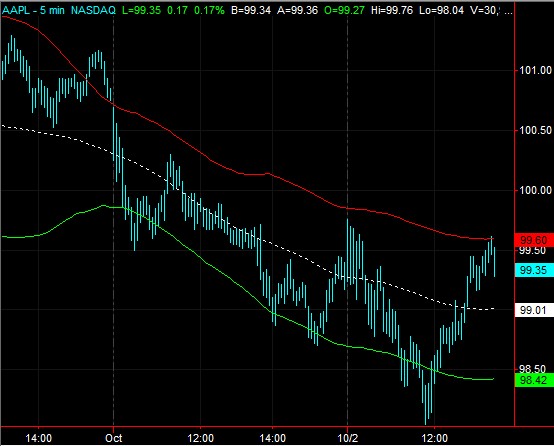
Task: Click the first 14:00 time axis label
Action: click(39, 438)
